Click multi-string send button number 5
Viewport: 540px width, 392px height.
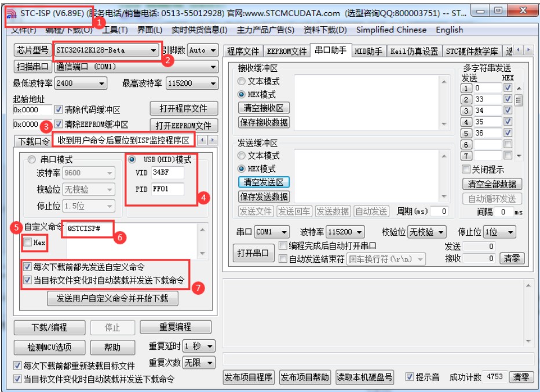point(466,134)
